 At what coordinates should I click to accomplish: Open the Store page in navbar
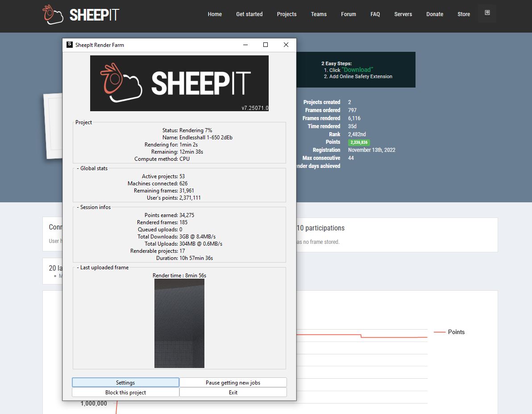(464, 14)
